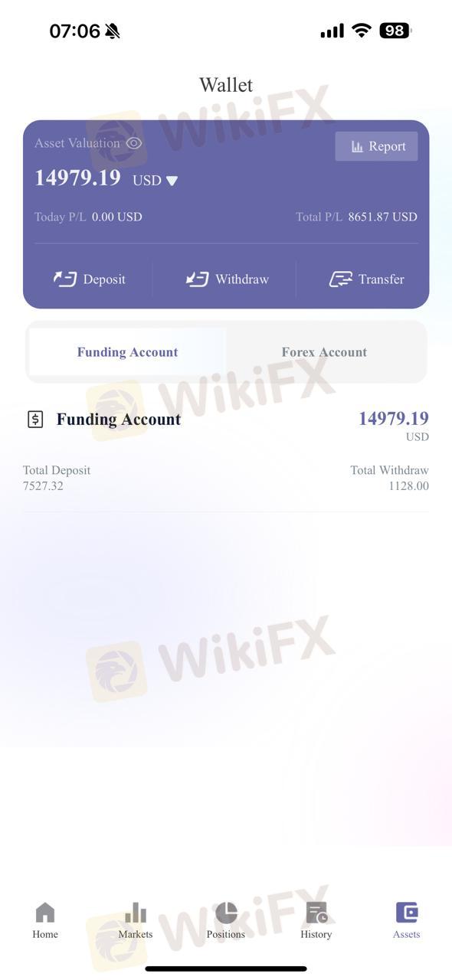
Task: Click the Funding Account 14979.19 balance
Action: [394, 418]
